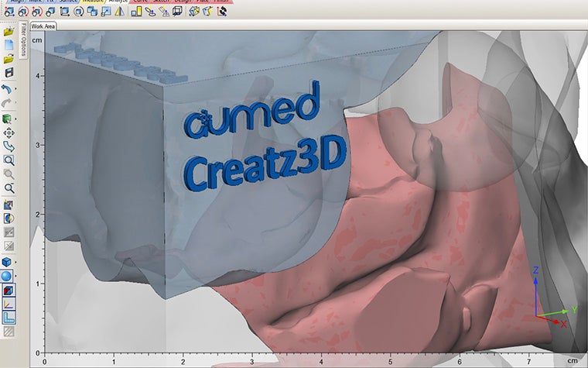Viewport: 588px width, 368px height.
Task: Select the Rotate view curved arrow tool
Action: click(9, 146)
